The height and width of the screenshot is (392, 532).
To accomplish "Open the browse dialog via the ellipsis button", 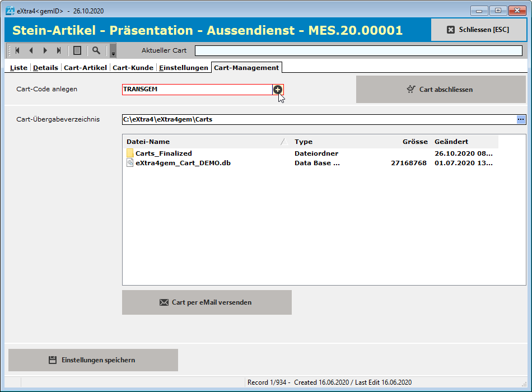I will [520, 119].
